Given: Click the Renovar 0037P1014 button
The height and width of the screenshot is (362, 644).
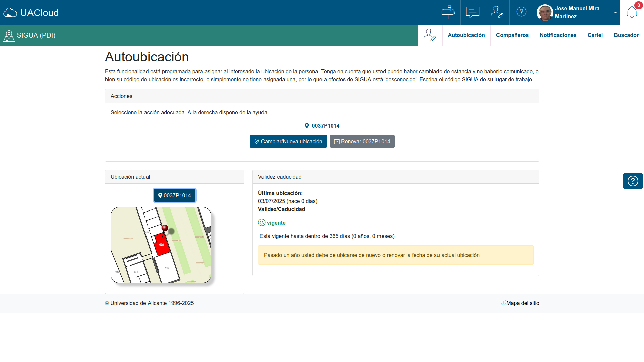Looking at the screenshot, I should [362, 141].
